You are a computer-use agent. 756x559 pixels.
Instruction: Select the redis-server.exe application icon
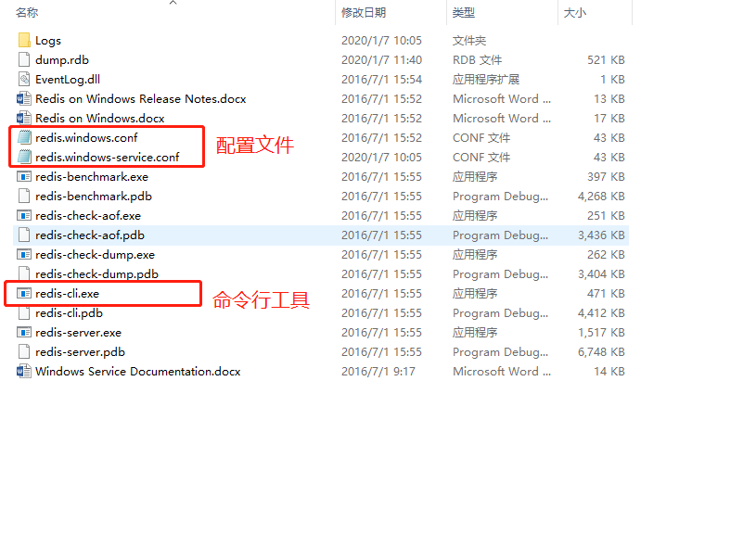point(24,333)
